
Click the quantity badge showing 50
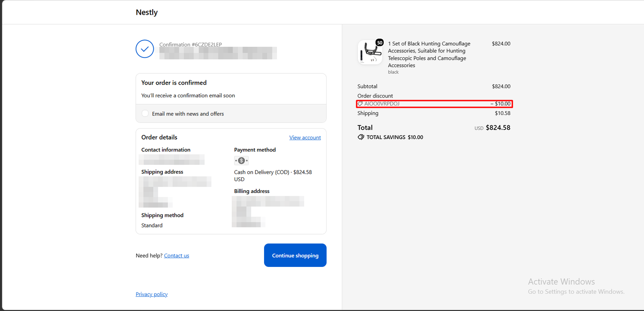pos(379,43)
